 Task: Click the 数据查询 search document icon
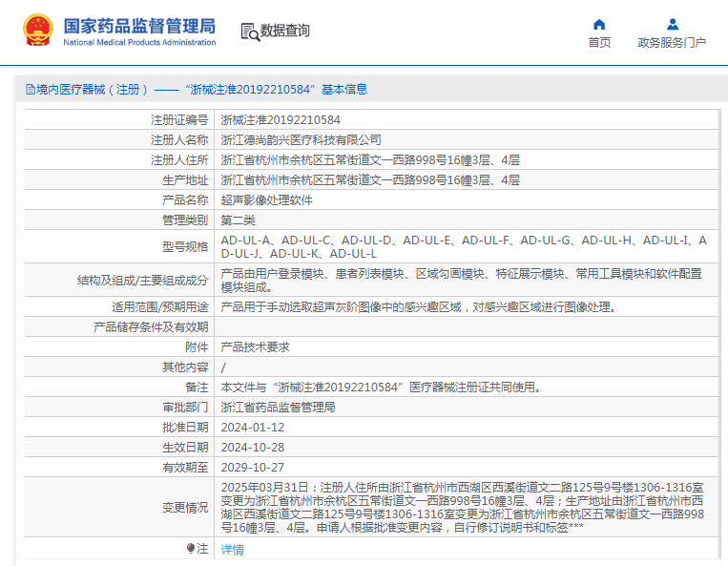tap(250, 32)
